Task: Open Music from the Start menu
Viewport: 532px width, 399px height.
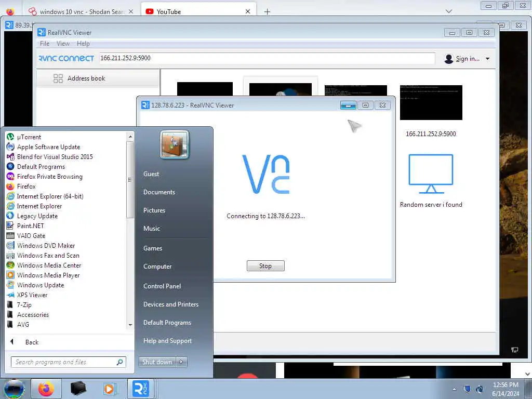Action: pyautogui.click(x=151, y=229)
